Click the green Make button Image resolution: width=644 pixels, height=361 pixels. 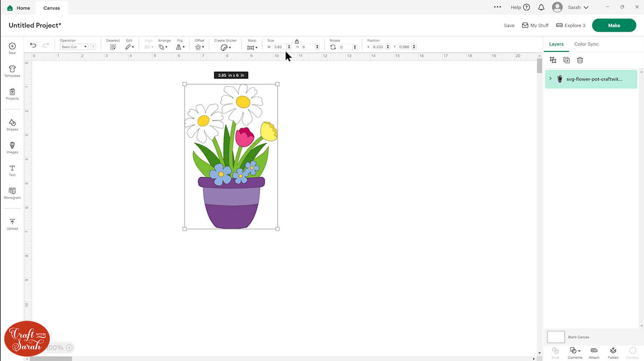[614, 25]
